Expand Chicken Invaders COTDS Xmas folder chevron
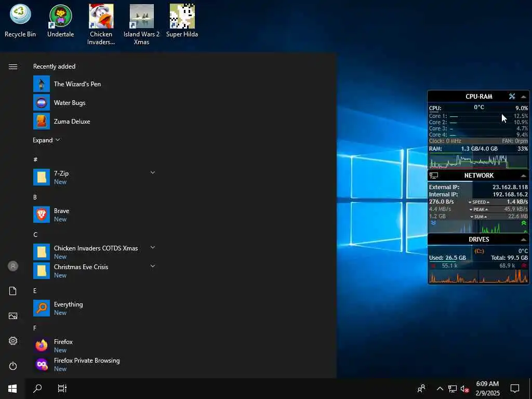532x399 pixels. [x=153, y=247]
